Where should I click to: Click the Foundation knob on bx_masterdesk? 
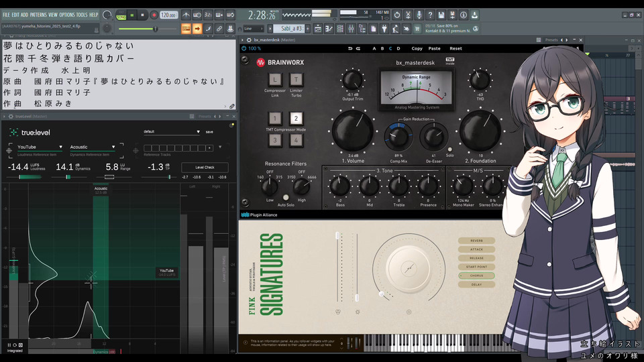point(480,131)
